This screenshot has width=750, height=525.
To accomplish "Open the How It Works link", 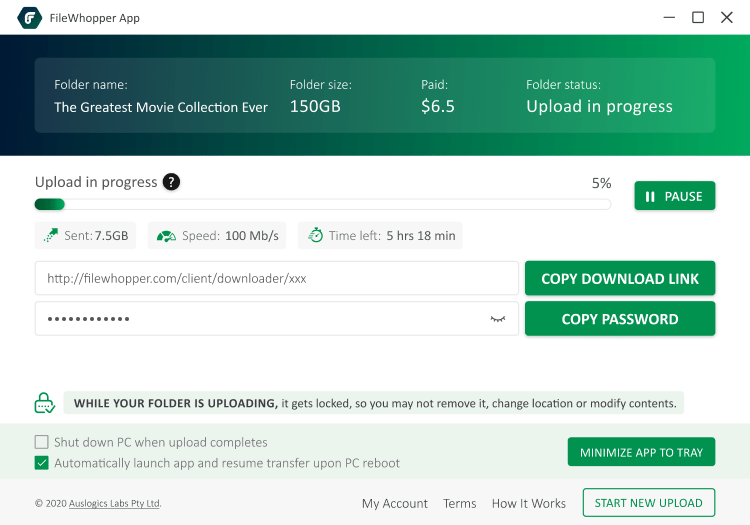I will coord(529,503).
